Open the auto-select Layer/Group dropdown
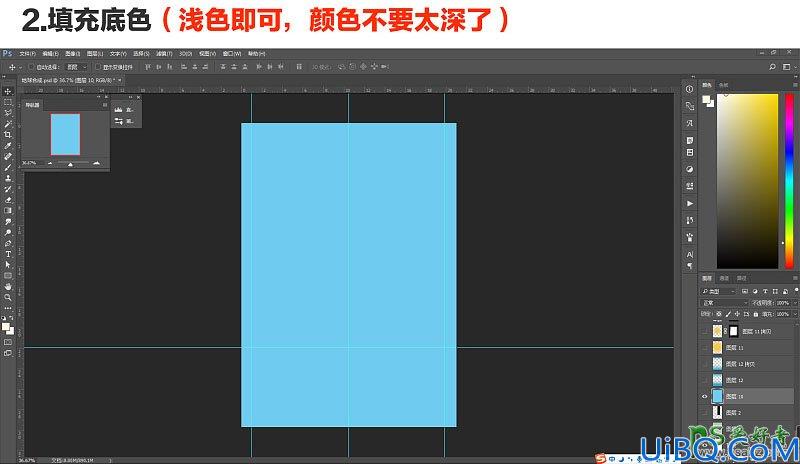This screenshot has width=800, height=464. coord(77,67)
